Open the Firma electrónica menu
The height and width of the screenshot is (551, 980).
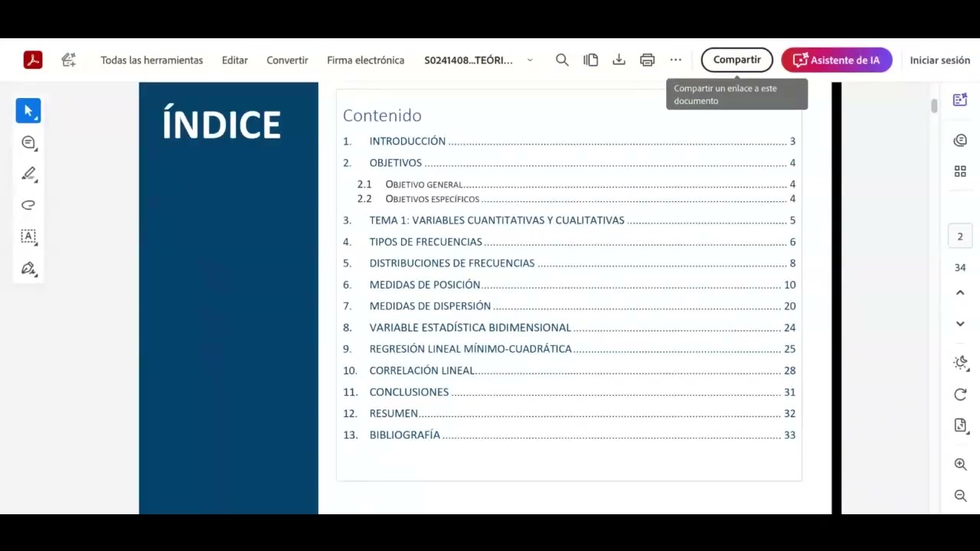(365, 60)
